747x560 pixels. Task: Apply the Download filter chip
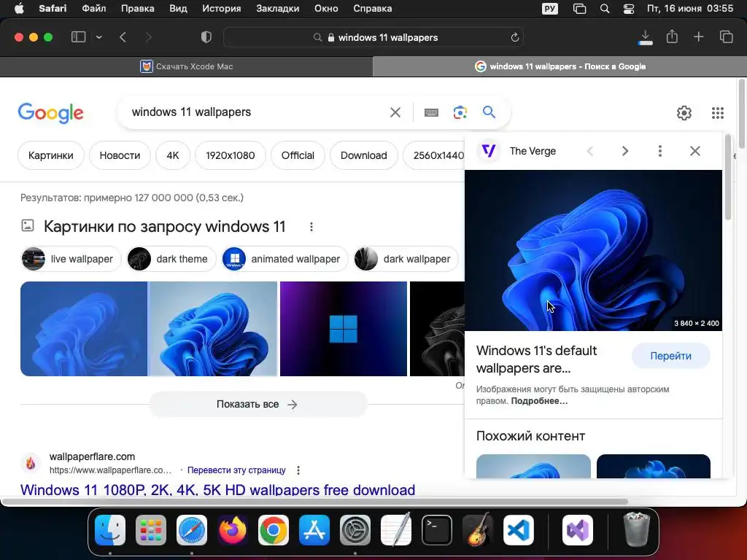[363, 155]
